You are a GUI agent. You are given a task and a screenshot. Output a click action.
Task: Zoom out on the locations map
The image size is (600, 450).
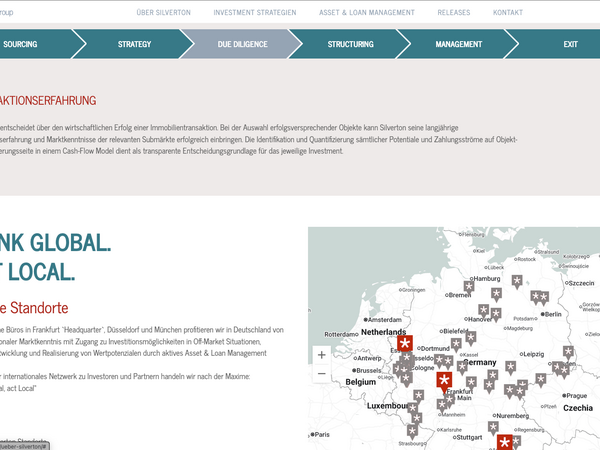coord(321,373)
